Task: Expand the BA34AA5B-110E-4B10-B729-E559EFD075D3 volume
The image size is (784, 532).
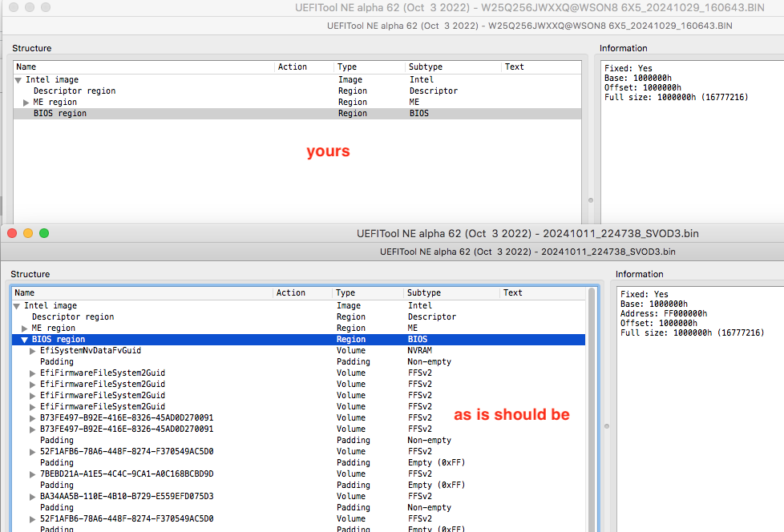Action: click(33, 497)
